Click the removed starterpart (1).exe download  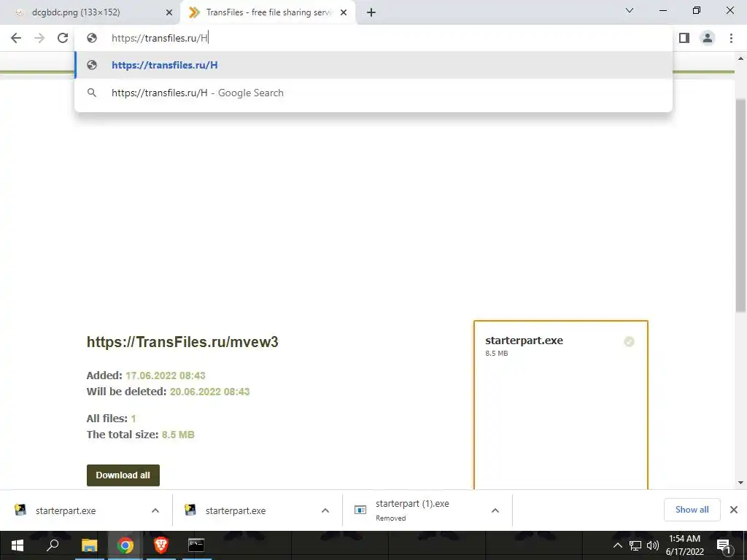[x=414, y=510]
